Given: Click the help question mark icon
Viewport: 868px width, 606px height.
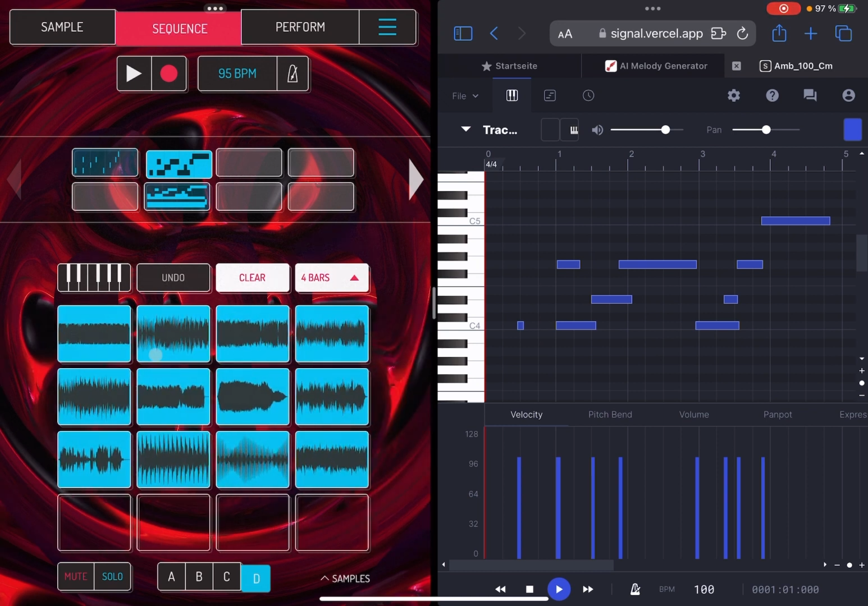Looking at the screenshot, I should 772,95.
